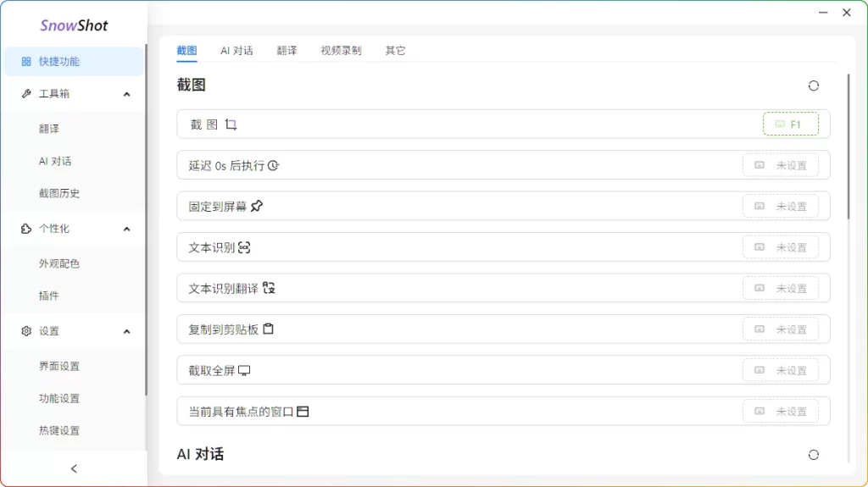Select the 其它 tab
The width and height of the screenshot is (868, 487).
tap(395, 50)
